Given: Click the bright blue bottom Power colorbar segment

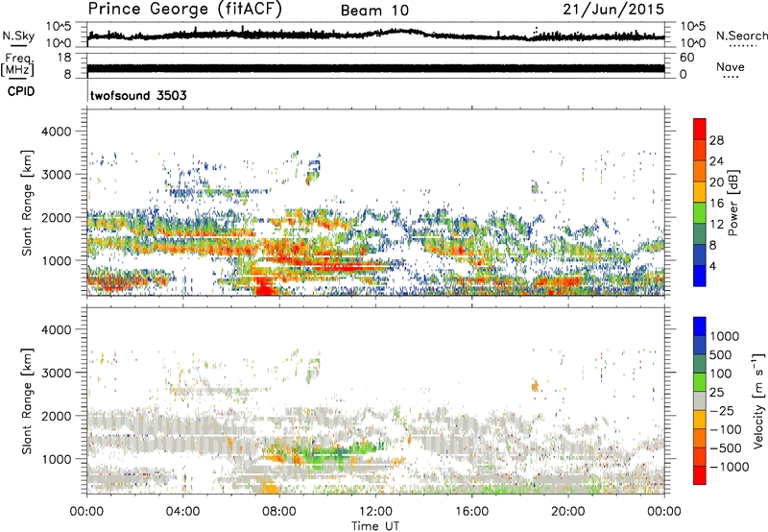Looking at the screenshot, I should (700, 276).
